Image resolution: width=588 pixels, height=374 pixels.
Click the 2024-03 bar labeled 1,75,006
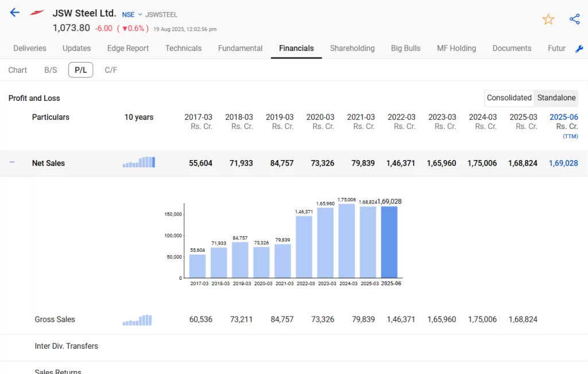tap(346, 240)
